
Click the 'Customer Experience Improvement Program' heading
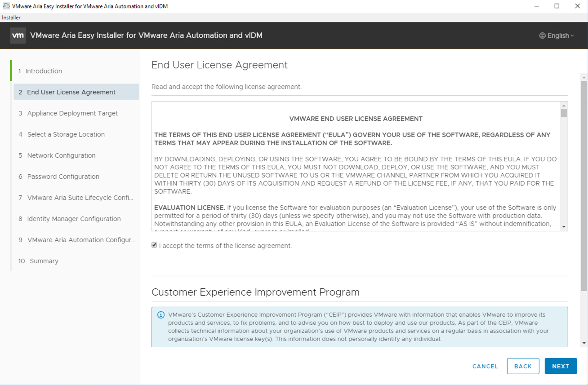255,292
